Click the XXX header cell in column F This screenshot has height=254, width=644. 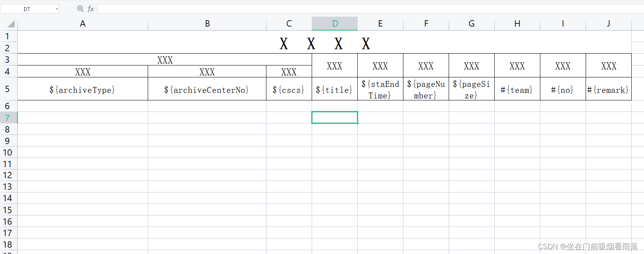426,65
